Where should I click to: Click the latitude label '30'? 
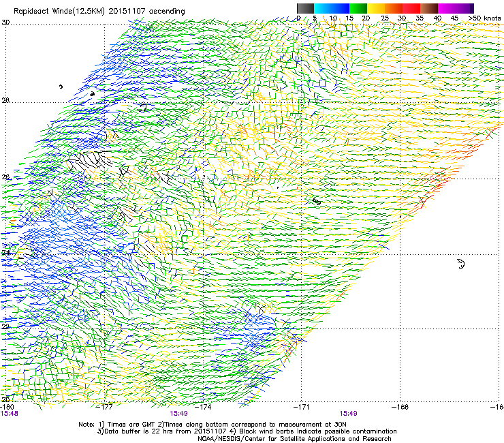coord(5,22)
